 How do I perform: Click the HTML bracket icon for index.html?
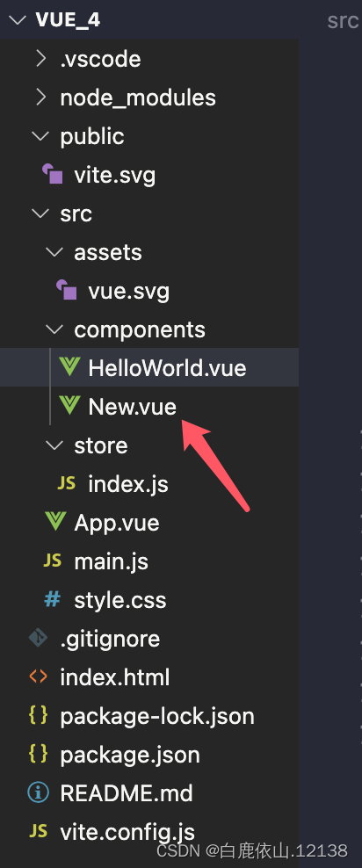point(38,676)
